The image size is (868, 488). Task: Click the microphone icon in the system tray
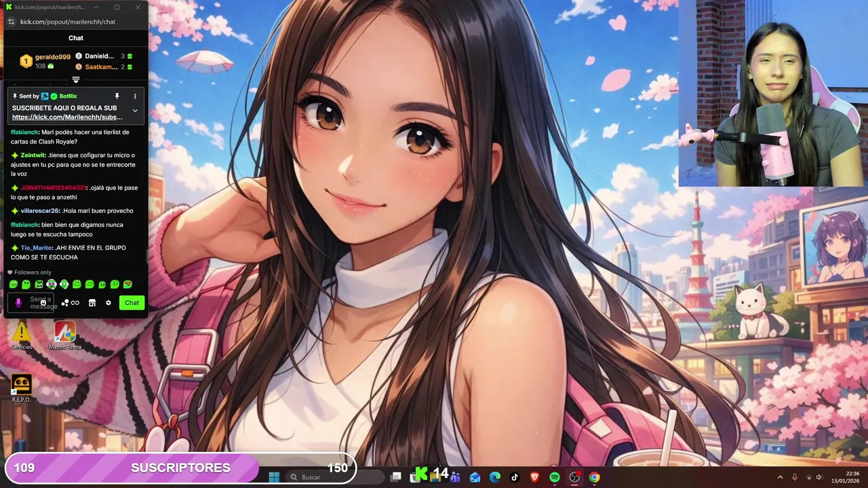(794, 477)
